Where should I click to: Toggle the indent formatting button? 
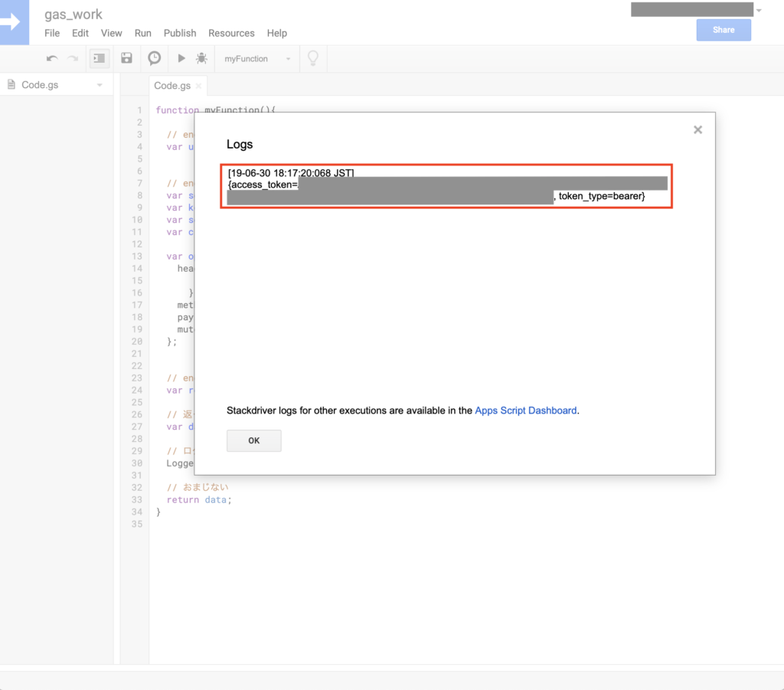coord(99,58)
